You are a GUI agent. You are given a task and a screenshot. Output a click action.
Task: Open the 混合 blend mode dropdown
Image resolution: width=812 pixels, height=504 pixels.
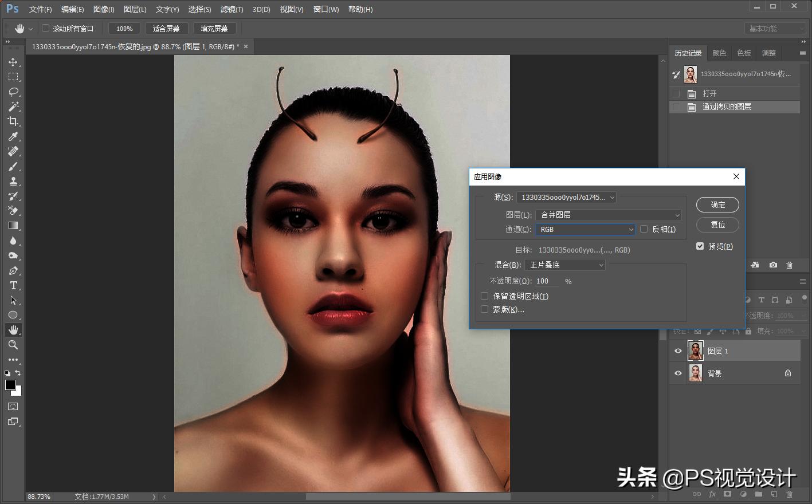(x=566, y=265)
